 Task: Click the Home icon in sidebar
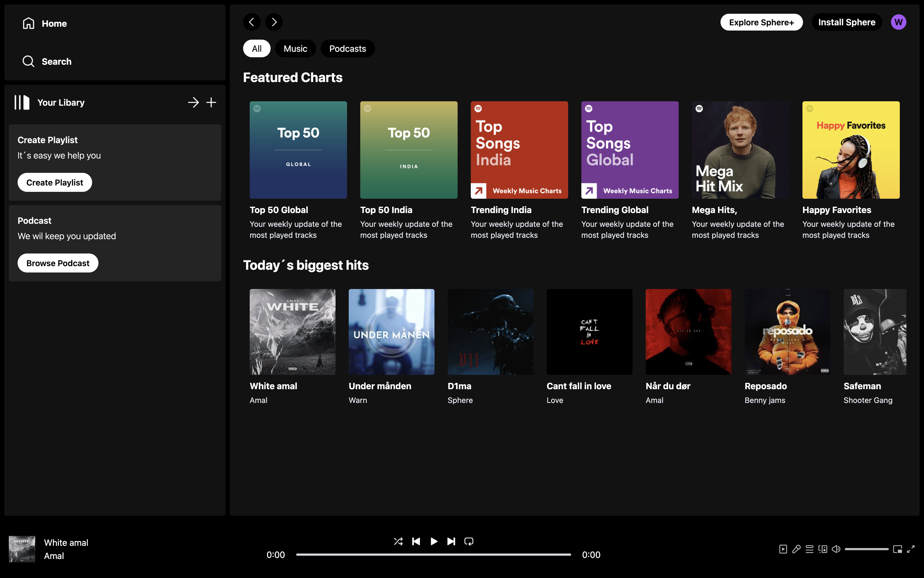tap(29, 23)
